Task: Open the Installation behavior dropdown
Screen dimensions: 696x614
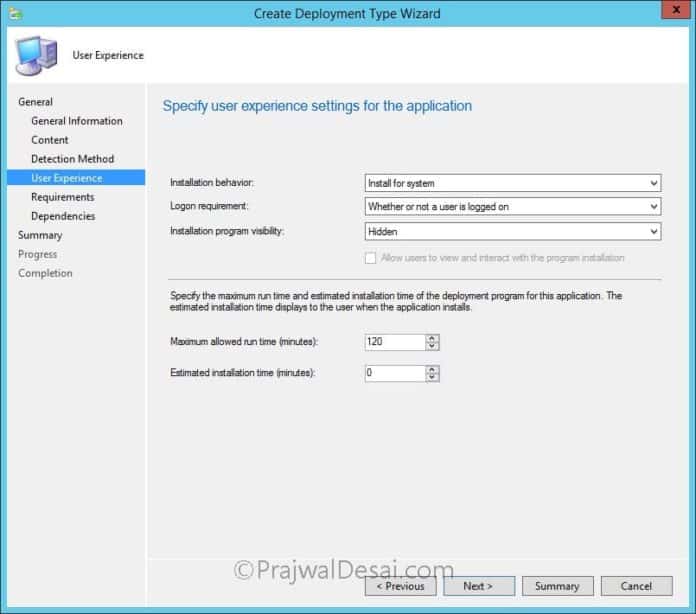Action: [513, 183]
